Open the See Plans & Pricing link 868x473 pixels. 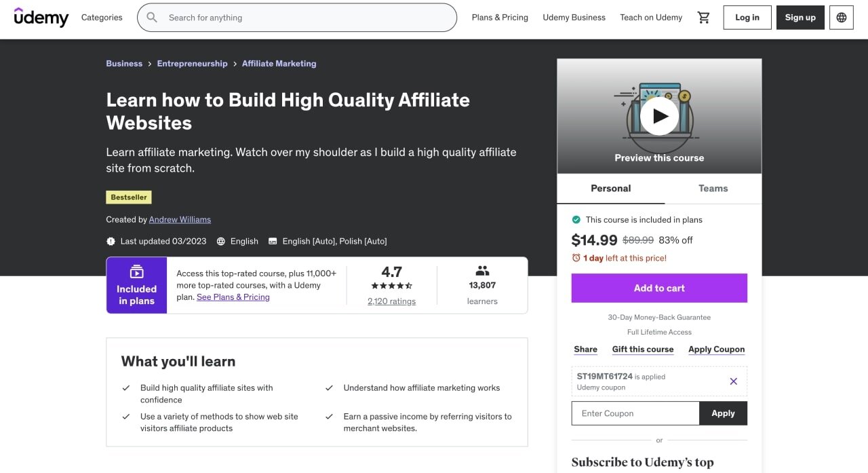pyautogui.click(x=233, y=297)
